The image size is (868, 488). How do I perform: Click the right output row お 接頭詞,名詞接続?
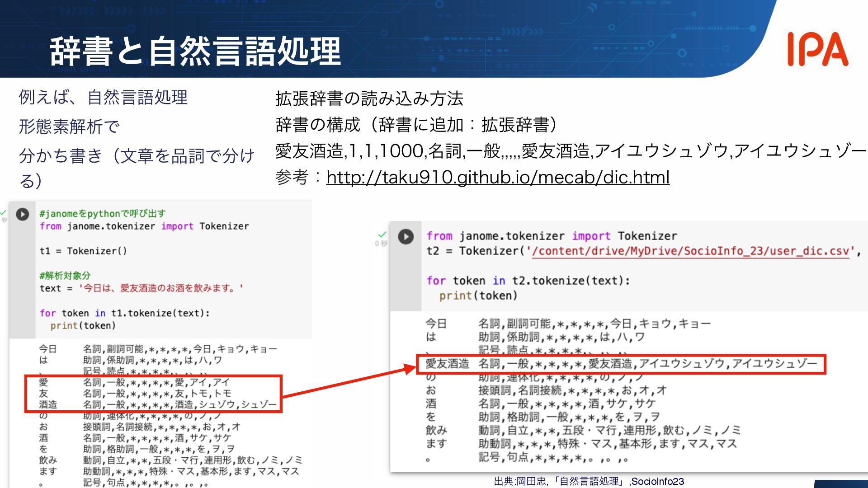point(546,390)
